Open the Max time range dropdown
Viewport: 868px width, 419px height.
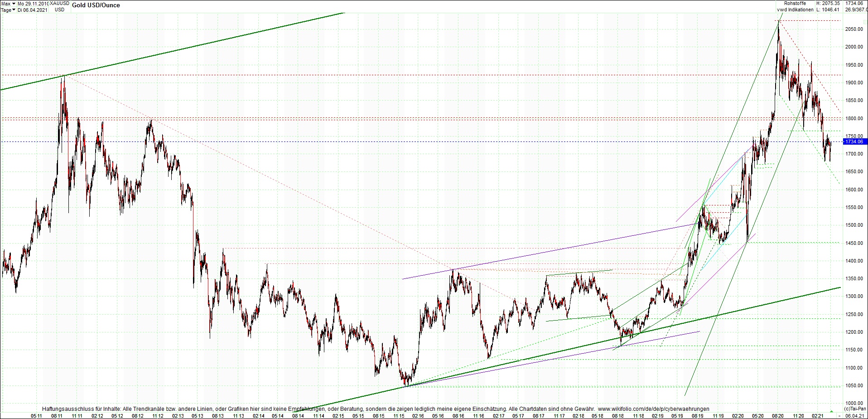coord(8,4)
